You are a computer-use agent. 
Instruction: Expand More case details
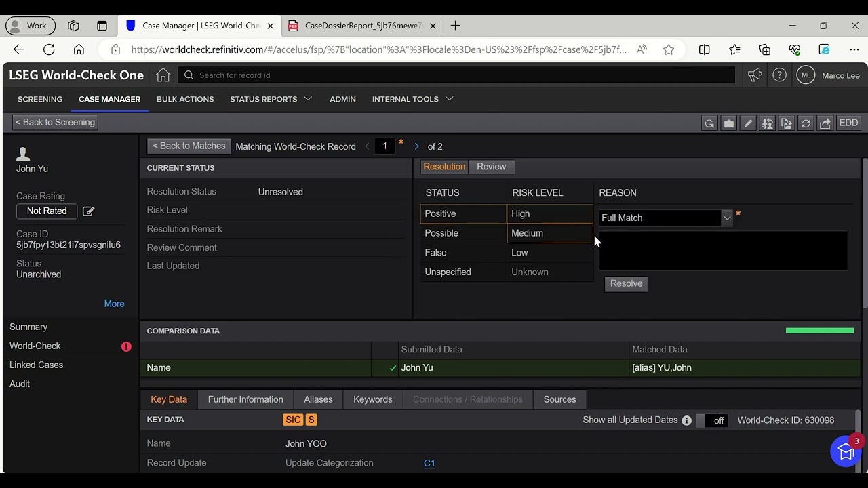(114, 304)
